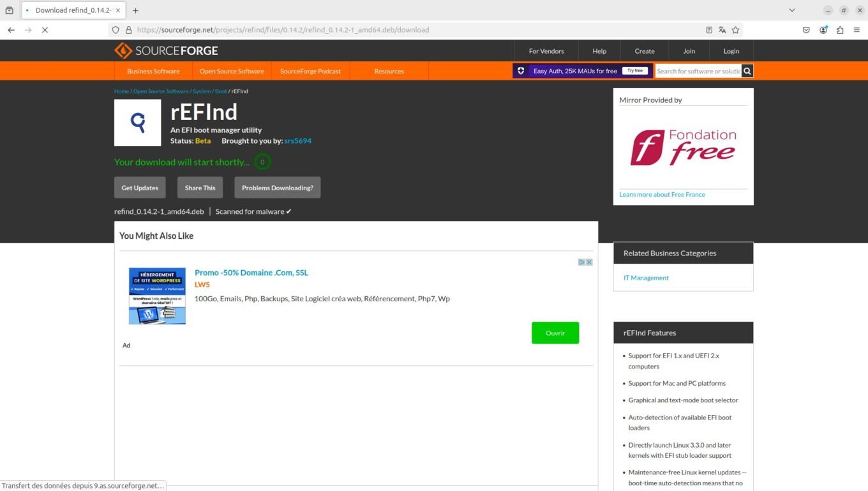This screenshot has width=868, height=491.
Task: Stop loading the page
Action: [45, 30]
